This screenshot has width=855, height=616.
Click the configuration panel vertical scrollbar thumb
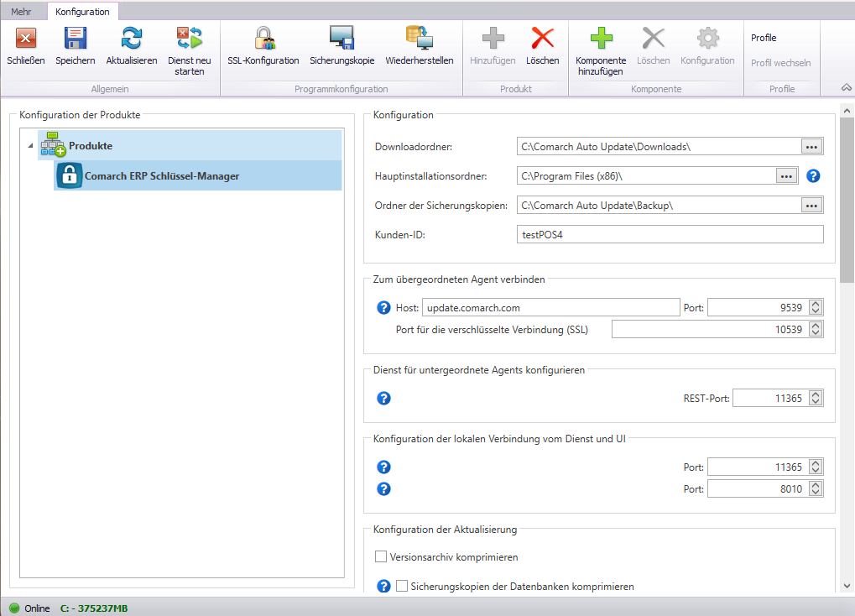click(847, 200)
